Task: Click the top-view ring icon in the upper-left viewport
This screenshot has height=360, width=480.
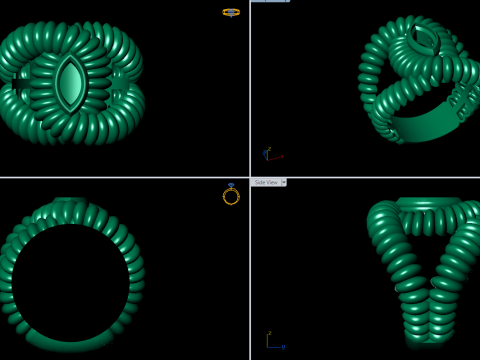Action: pyautogui.click(x=231, y=13)
